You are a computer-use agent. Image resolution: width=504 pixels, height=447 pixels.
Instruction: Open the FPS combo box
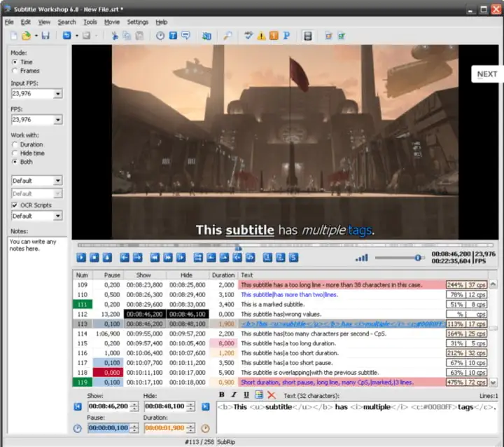[57, 120]
